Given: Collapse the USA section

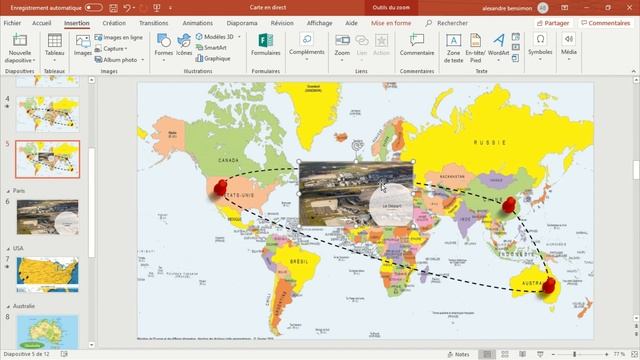Looking at the screenshot, I should click(x=8, y=249).
